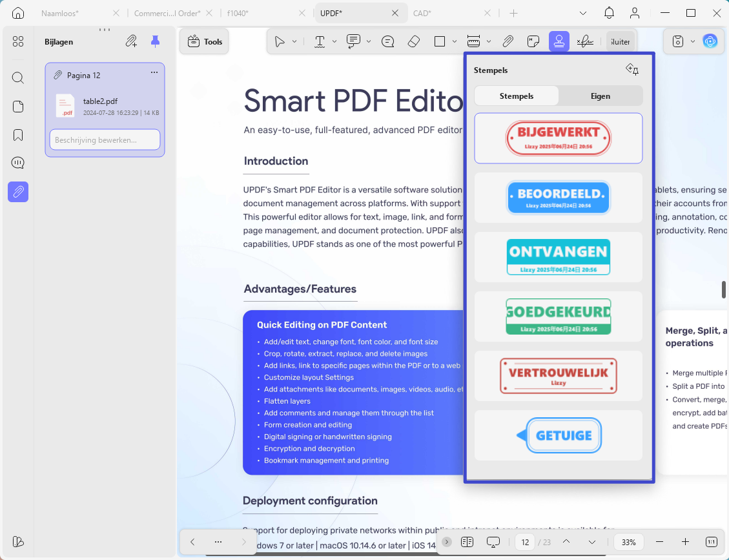729x560 pixels.
Task: Choose the BIJGEWERKT stamp
Action: pos(559,138)
